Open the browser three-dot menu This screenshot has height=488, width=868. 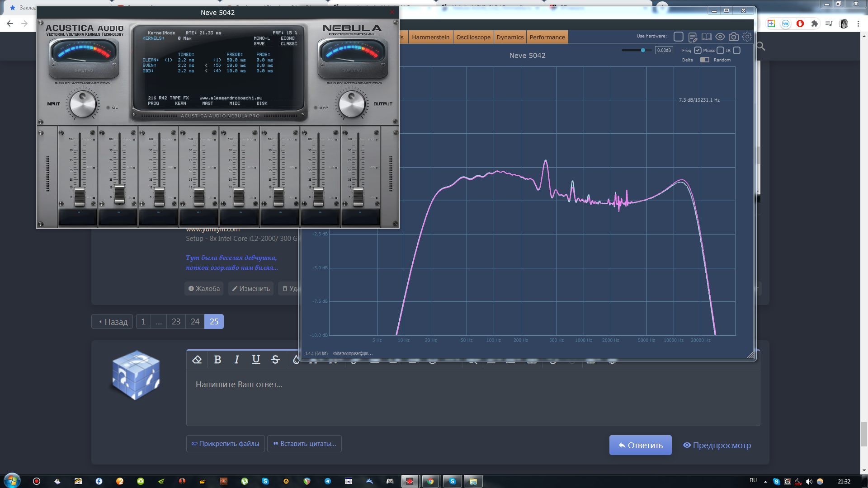pos(858,23)
